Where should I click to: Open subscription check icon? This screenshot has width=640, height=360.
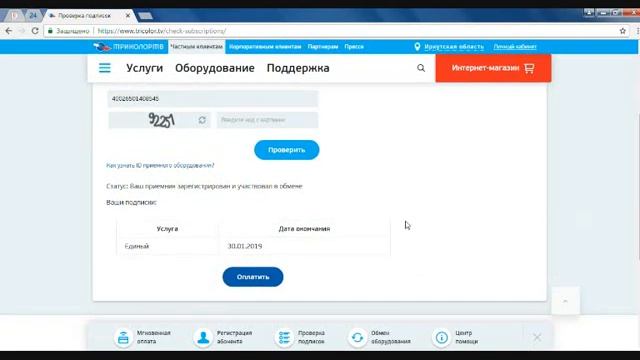coord(284,337)
